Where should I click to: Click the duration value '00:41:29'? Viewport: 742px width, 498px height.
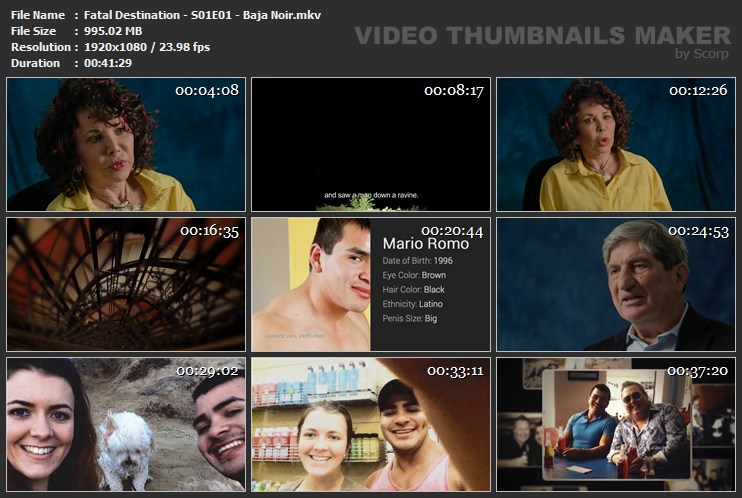click(108, 63)
